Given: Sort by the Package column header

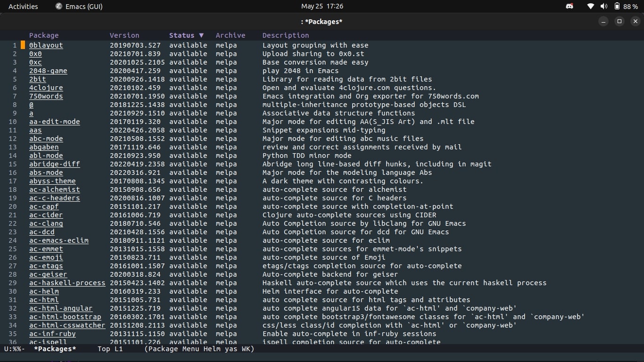Looking at the screenshot, I should [x=44, y=35].
